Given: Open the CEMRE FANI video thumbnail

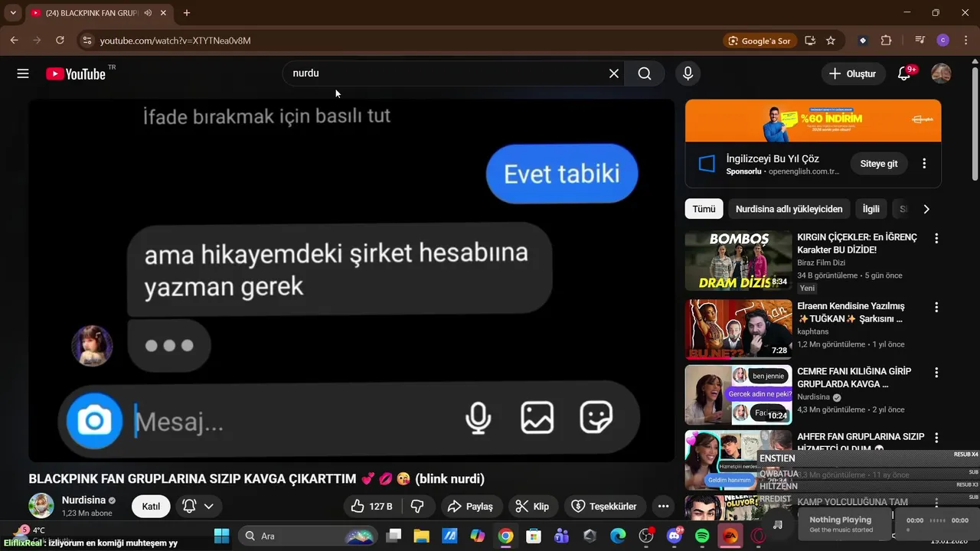Looking at the screenshot, I should tap(738, 394).
